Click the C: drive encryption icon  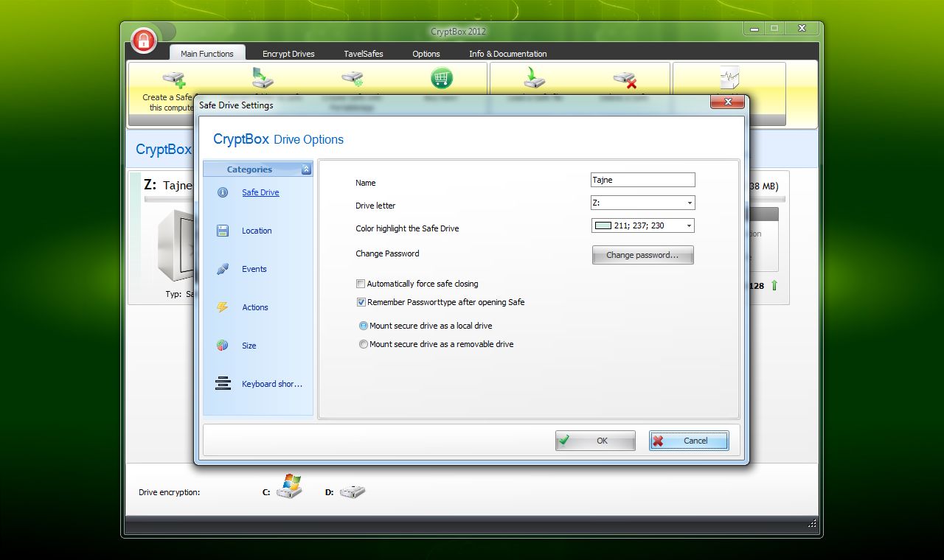[x=289, y=487]
